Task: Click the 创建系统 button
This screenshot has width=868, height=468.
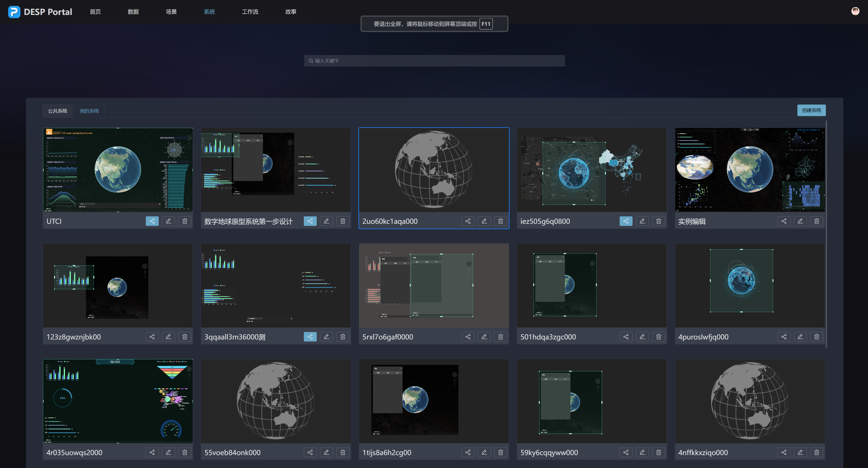Action: (x=811, y=110)
